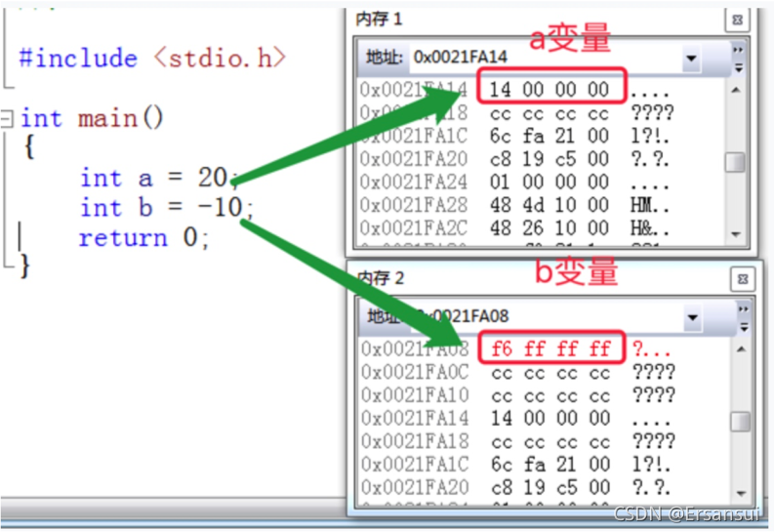Open toolbar options arrow in 内存 1

click(739, 68)
